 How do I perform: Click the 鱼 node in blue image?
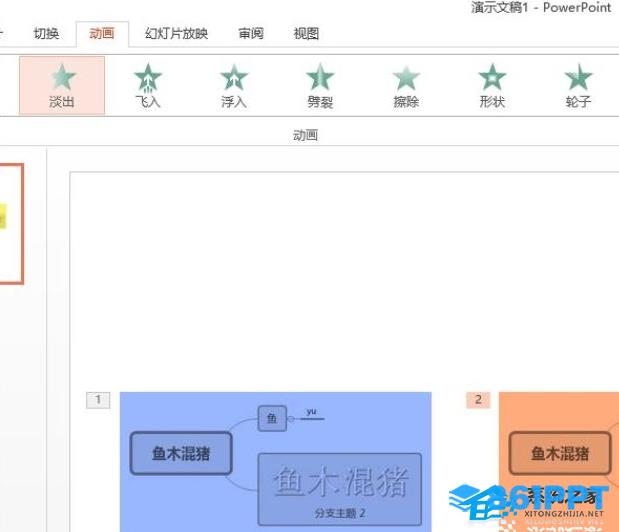[x=272, y=418]
